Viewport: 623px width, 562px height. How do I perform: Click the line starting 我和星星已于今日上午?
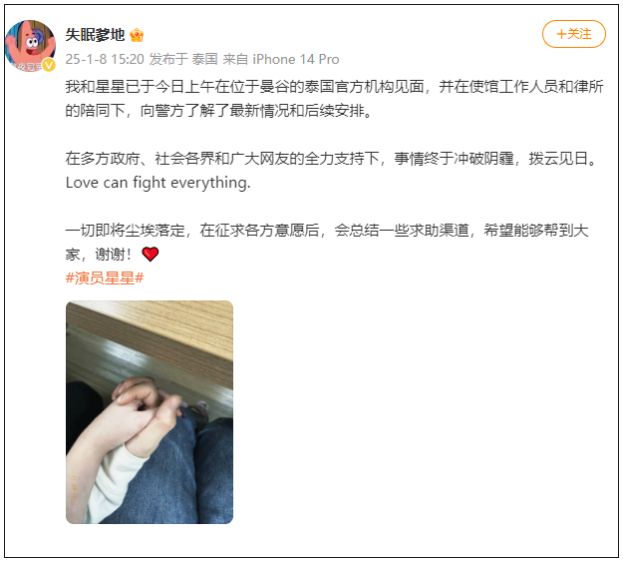(334, 87)
